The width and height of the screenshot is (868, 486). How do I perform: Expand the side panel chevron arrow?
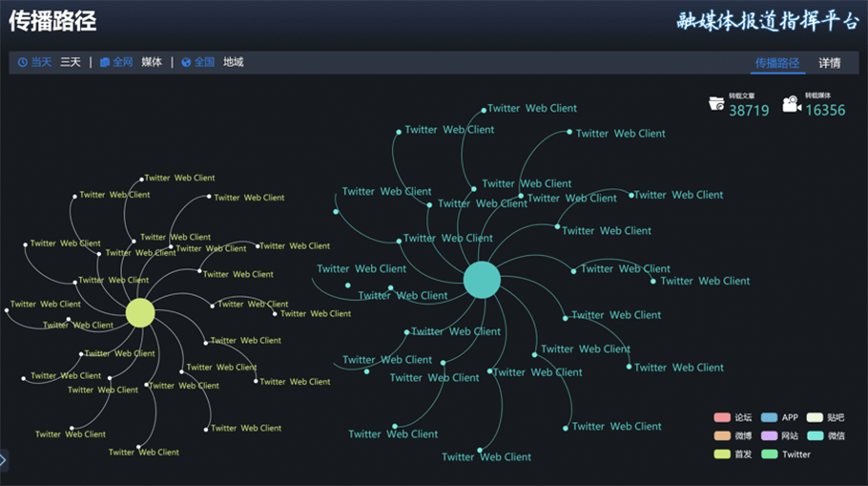(x=3, y=460)
